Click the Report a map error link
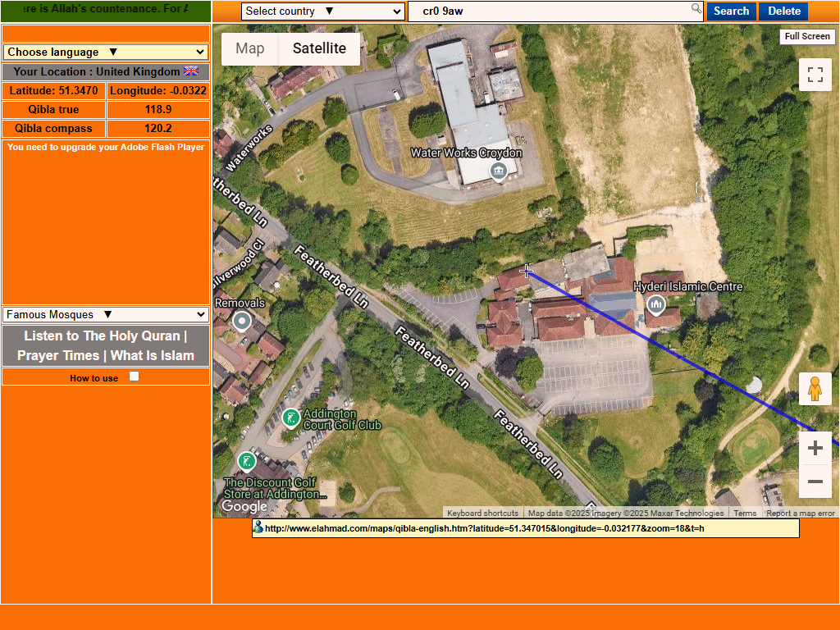Viewport: 840px width, 630px height. 801,514
